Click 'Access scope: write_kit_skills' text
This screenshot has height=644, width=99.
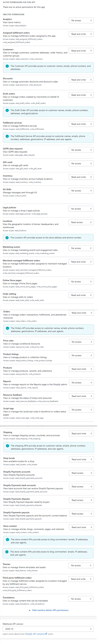[x=14, y=196]
